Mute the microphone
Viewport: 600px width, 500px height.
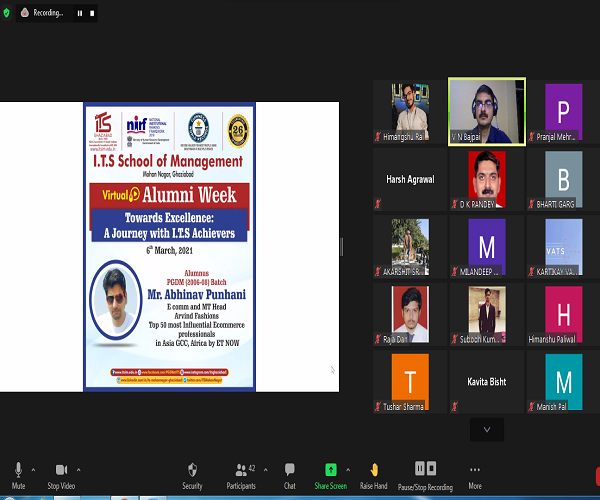18,476
